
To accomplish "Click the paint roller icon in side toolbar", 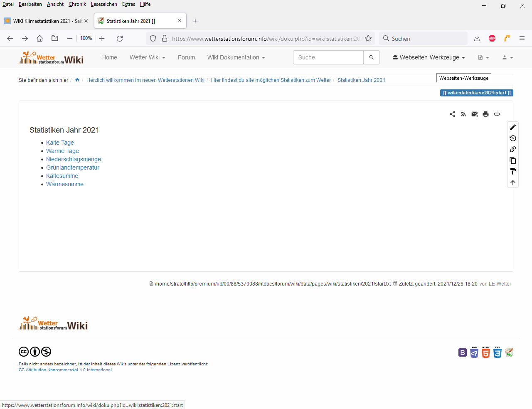I will pyautogui.click(x=513, y=171).
